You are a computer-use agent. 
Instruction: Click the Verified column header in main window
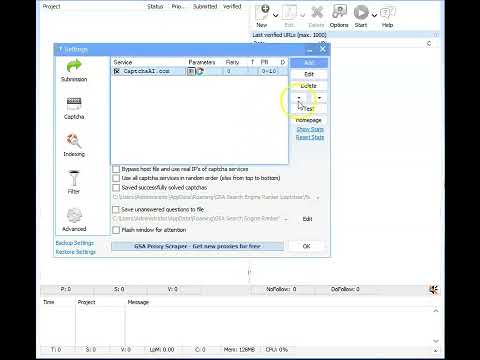coord(232,6)
